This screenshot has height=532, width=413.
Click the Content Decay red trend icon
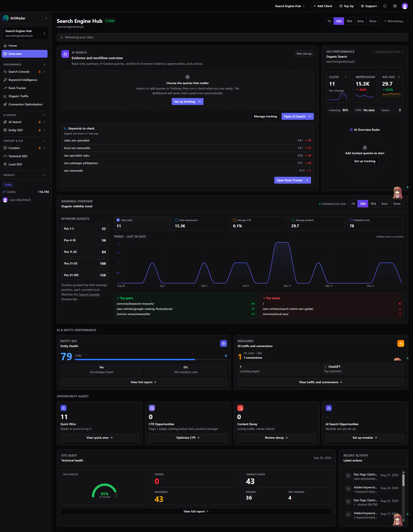point(240,408)
